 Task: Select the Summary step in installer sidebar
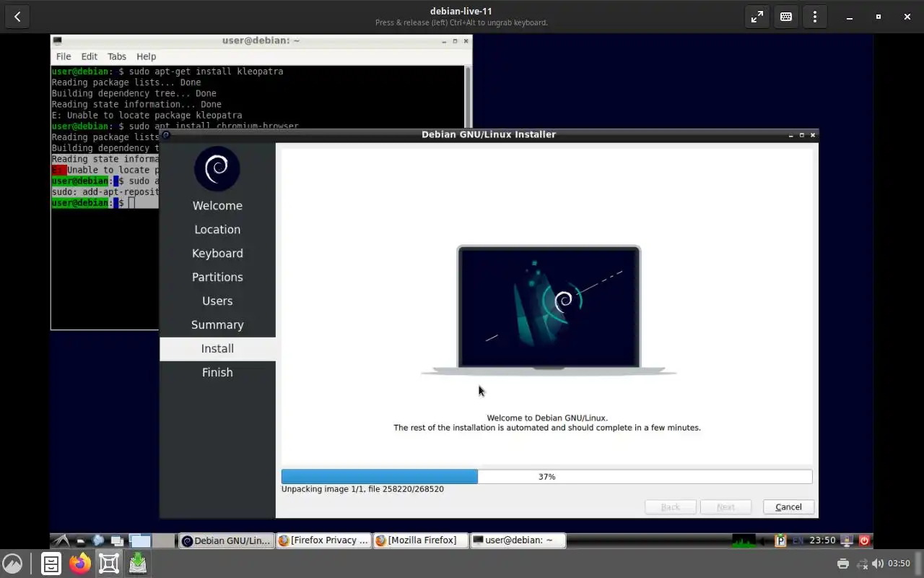pos(217,325)
